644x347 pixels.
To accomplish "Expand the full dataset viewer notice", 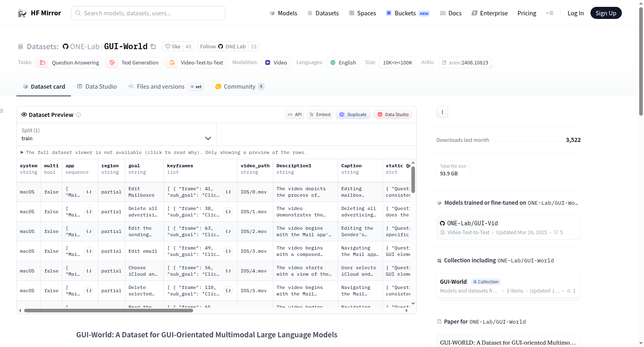I will [163, 152].
